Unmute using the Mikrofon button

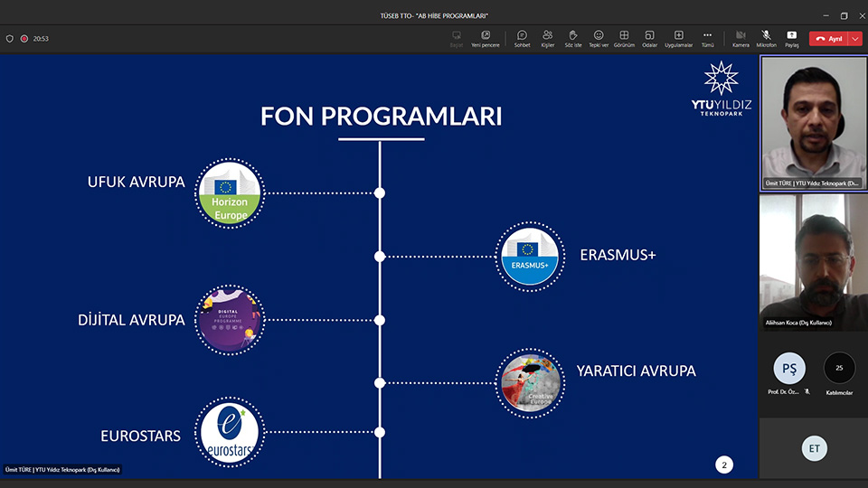(766, 38)
